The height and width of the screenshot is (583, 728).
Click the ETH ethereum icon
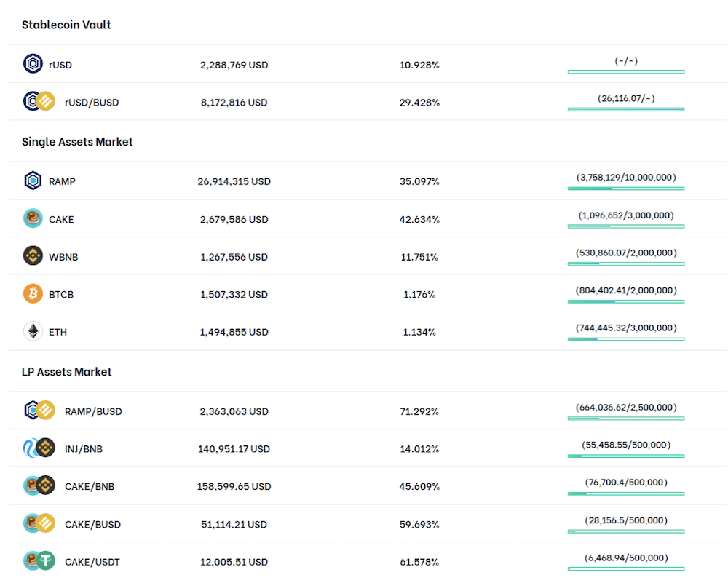click(x=33, y=331)
